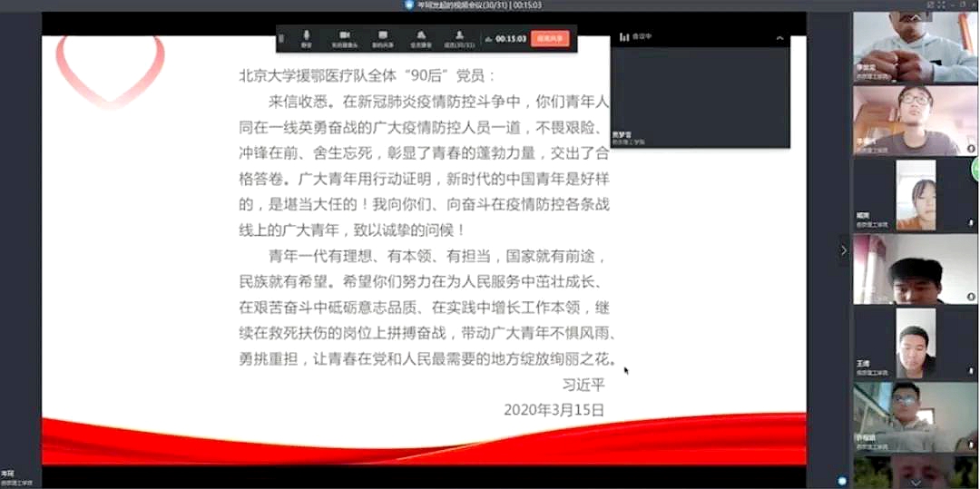980x489 pixels.
Task: Click the network signal icon beside timer
Action: [489, 39]
